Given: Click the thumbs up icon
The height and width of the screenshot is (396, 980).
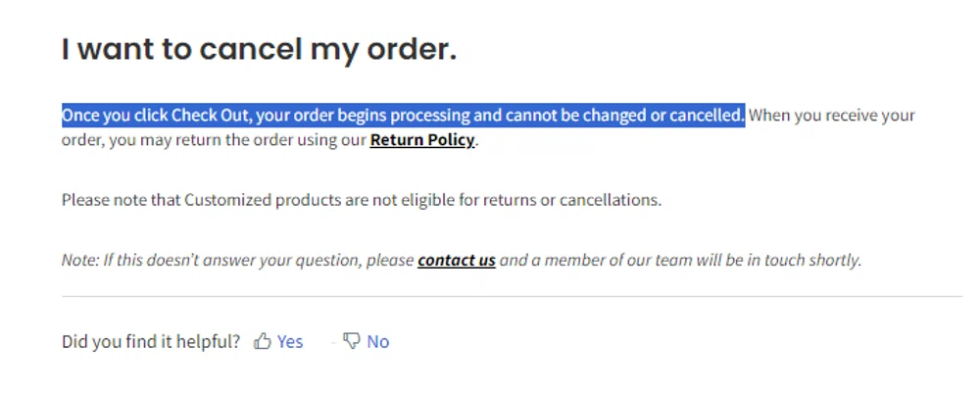Looking at the screenshot, I should pyautogui.click(x=262, y=341).
